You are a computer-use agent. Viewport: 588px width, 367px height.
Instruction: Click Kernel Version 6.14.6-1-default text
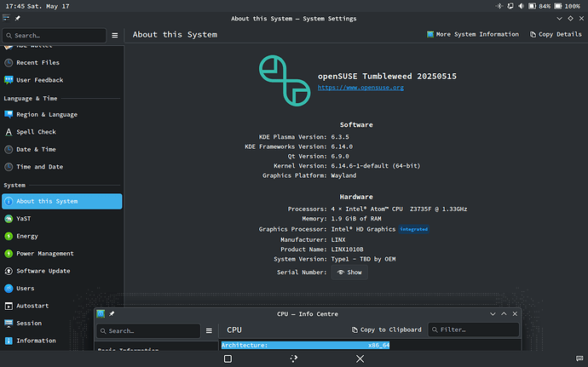coord(376,166)
